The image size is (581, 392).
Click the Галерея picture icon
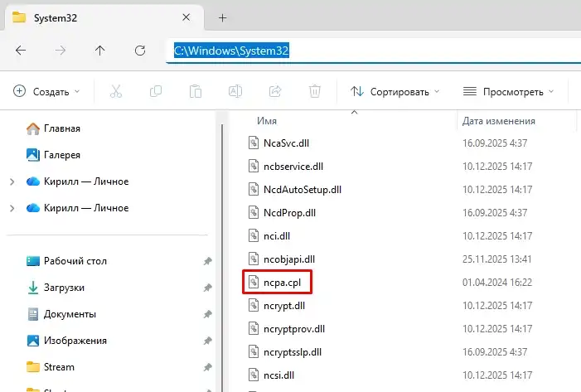click(x=33, y=155)
